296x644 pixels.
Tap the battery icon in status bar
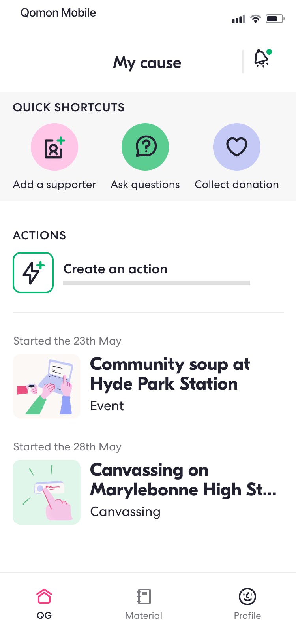click(275, 19)
